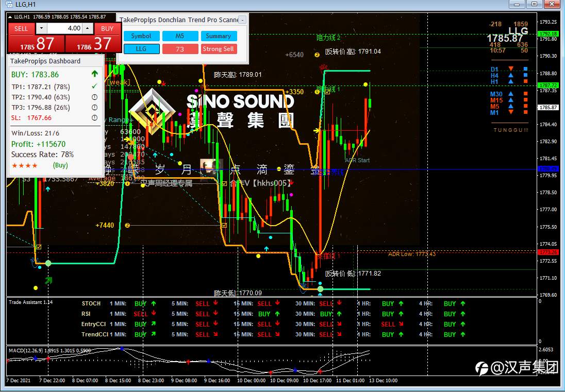Click the green 1787.72 price label
Screen dimensions: 565x392
547,86
